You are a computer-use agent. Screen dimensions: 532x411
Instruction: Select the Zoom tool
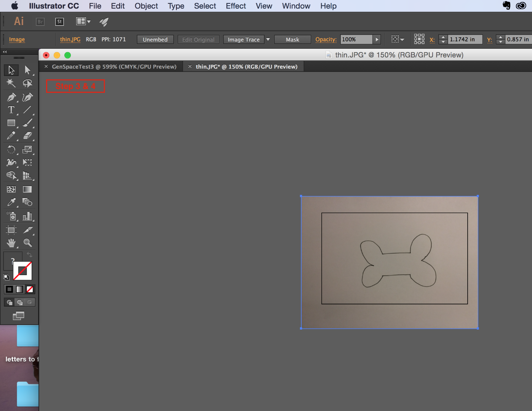[x=27, y=242]
